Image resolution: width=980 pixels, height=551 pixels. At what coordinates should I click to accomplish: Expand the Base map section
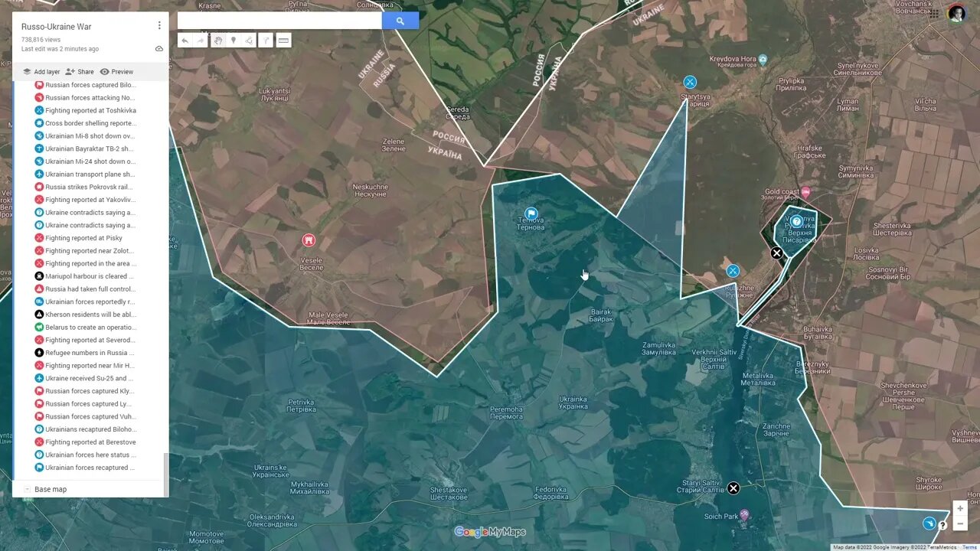coord(27,489)
